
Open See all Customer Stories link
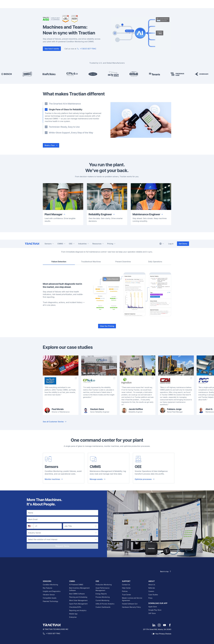coord(55,422)
